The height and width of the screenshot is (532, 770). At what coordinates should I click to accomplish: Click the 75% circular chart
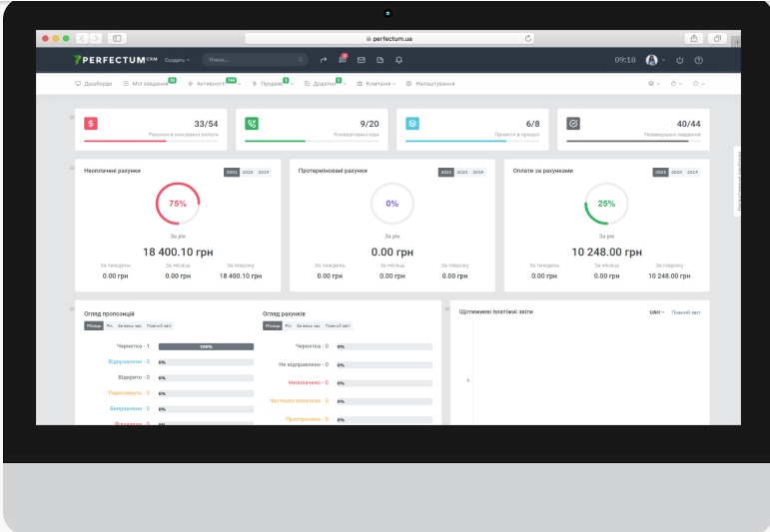[x=178, y=204]
